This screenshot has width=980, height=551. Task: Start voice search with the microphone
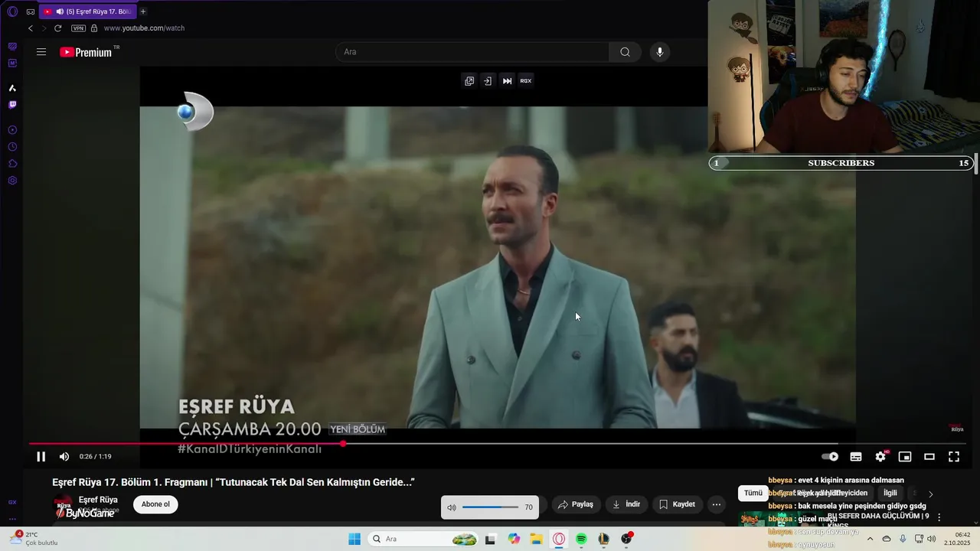click(660, 52)
